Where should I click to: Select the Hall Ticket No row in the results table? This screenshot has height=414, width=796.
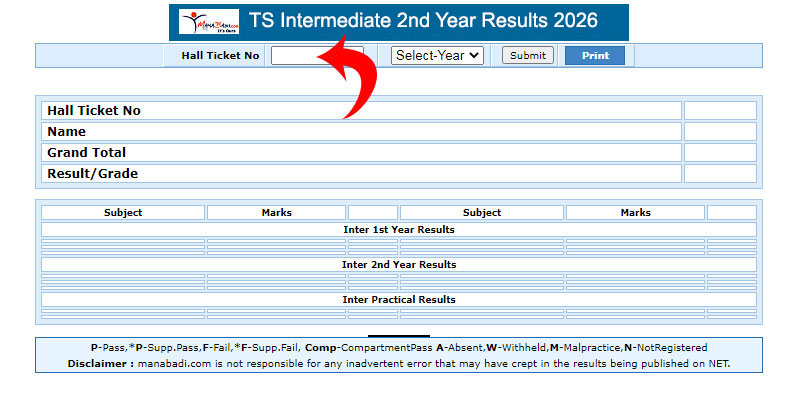361,111
